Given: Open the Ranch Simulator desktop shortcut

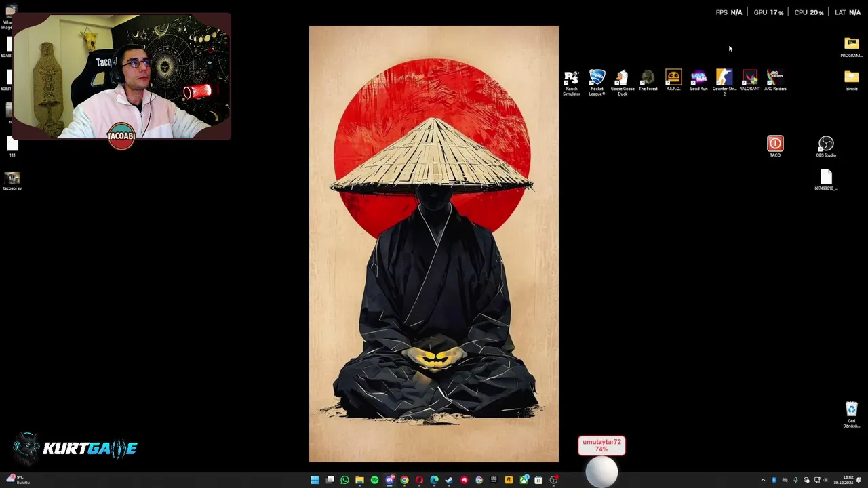Looking at the screenshot, I should 572,81.
